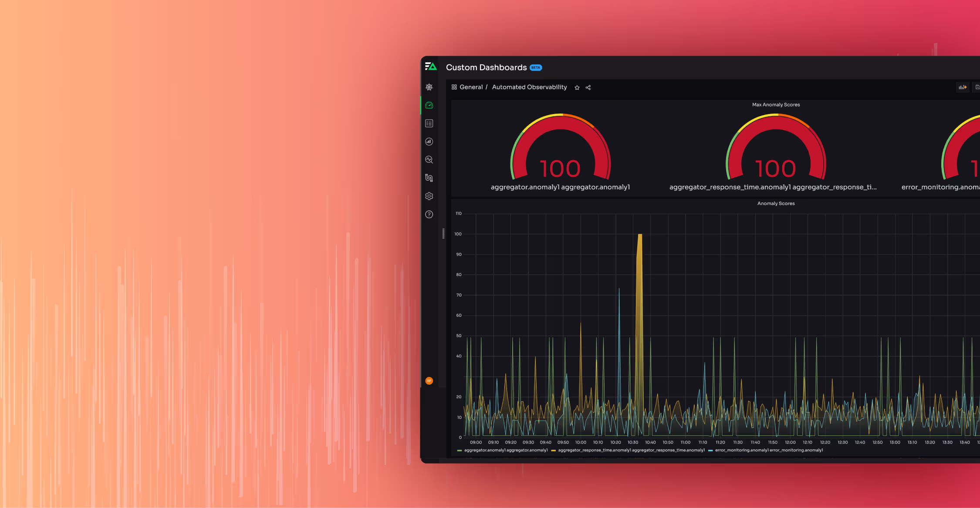
Task: Hide the error_monitoring.anomaly1 series via legend
Action: pos(767,450)
